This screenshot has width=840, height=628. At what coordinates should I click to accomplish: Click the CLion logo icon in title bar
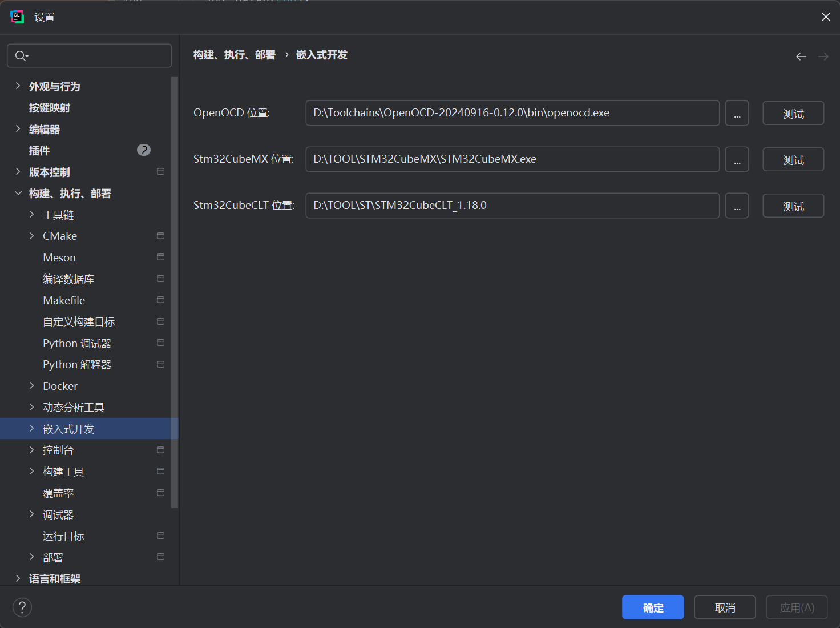(x=17, y=17)
